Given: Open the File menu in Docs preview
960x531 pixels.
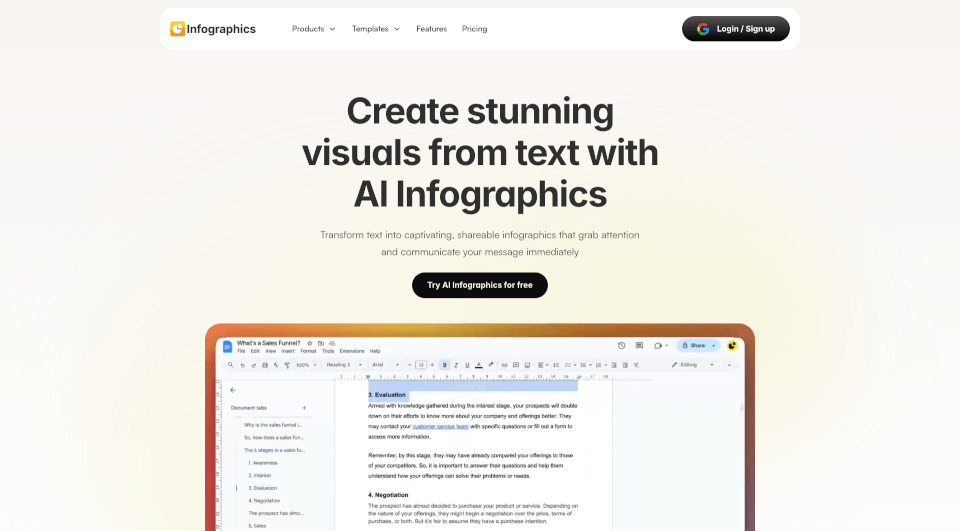Looking at the screenshot, I should tap(241, 351).
